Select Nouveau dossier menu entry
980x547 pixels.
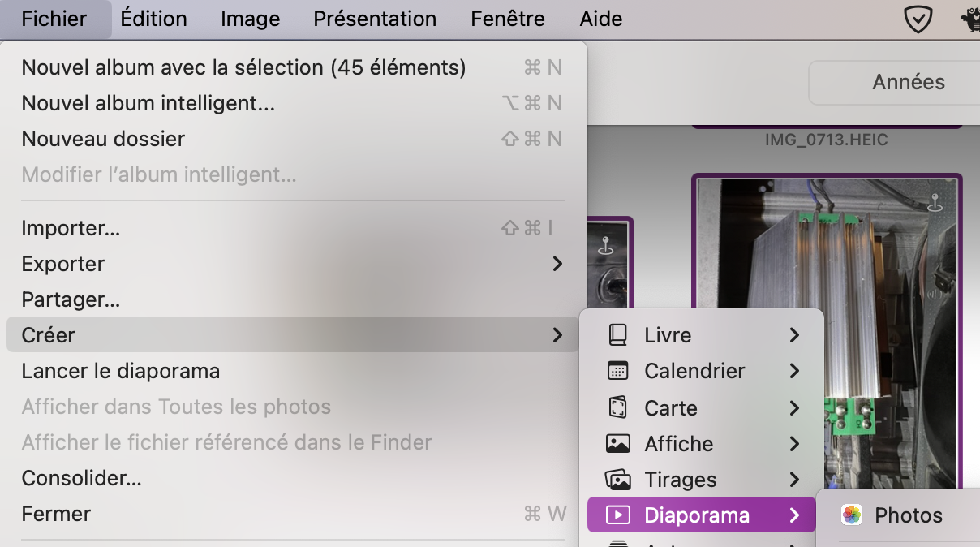click(103, 139)
